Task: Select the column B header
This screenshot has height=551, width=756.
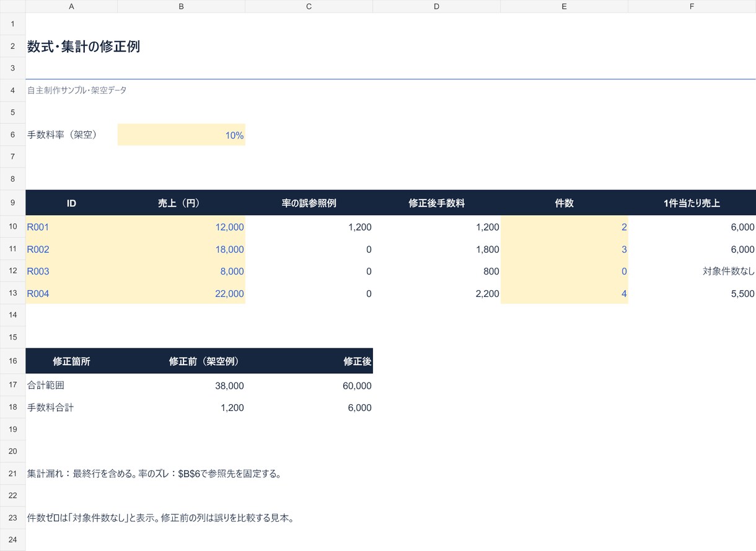Action: (x=181, y=6)
